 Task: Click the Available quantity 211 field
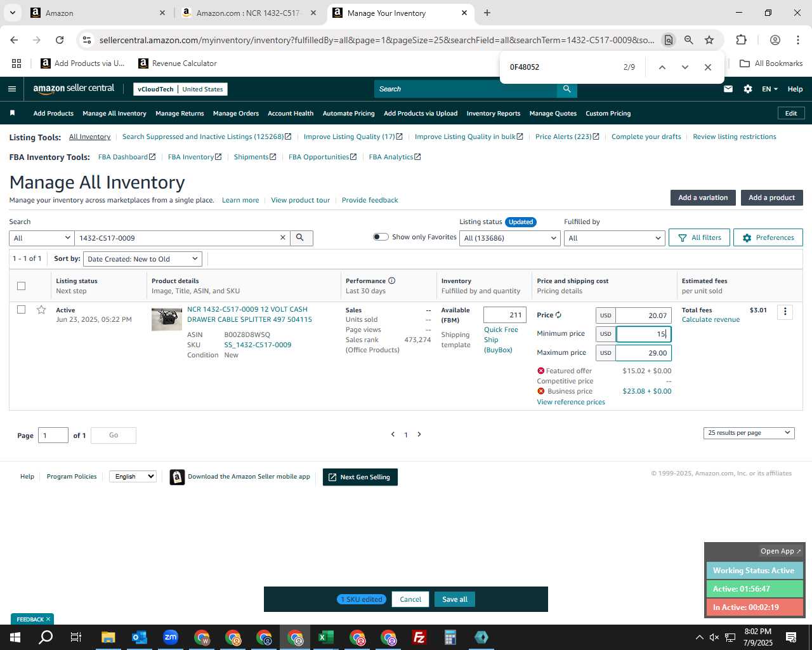[x=504, y=315]
